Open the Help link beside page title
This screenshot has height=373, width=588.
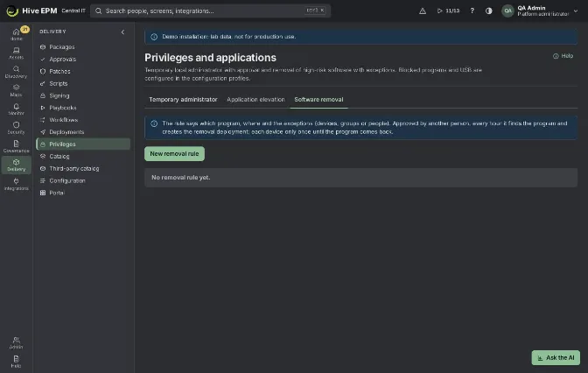[563, 56]
